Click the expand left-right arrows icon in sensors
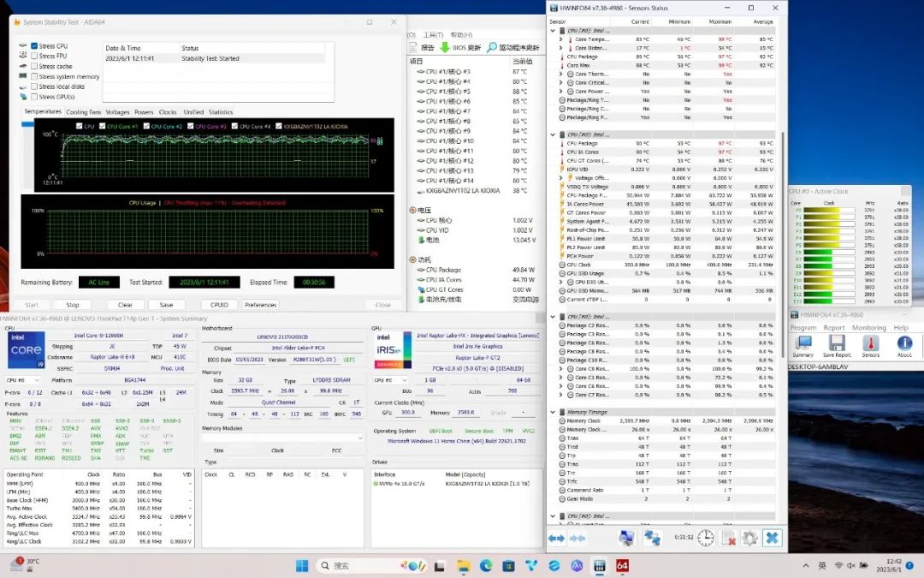 556,538
